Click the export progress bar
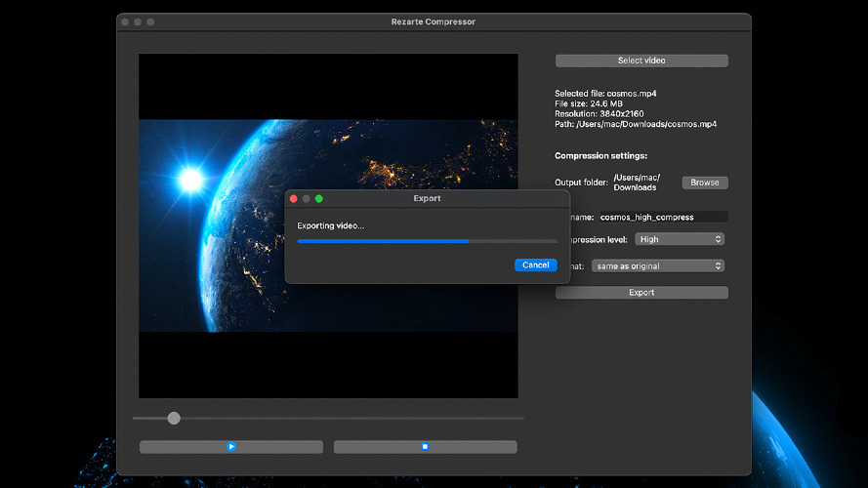The image size is (868, 488). pyautogui.click(x=428, y=241)
